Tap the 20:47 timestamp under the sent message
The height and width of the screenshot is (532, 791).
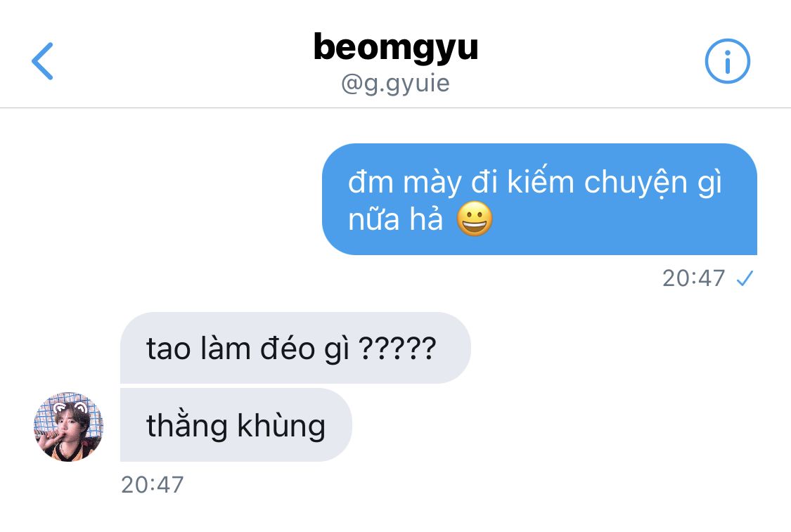pos(694,278)
